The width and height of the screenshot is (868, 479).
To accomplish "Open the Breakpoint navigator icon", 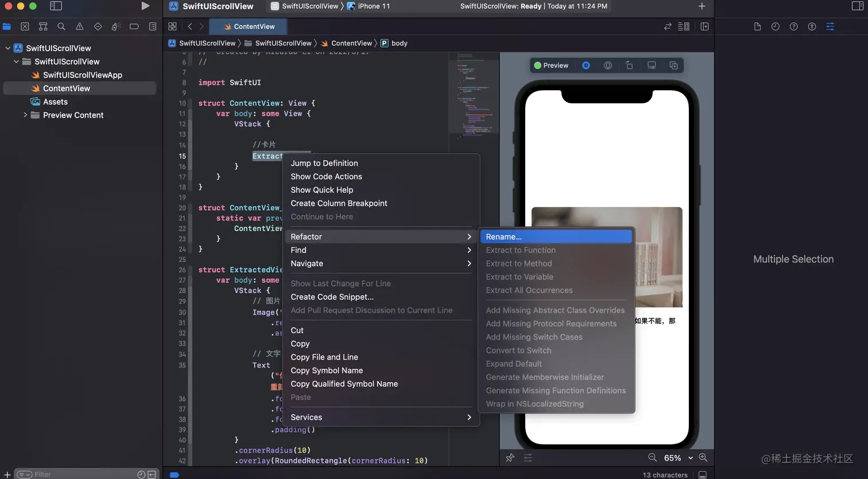I will 134,26.
